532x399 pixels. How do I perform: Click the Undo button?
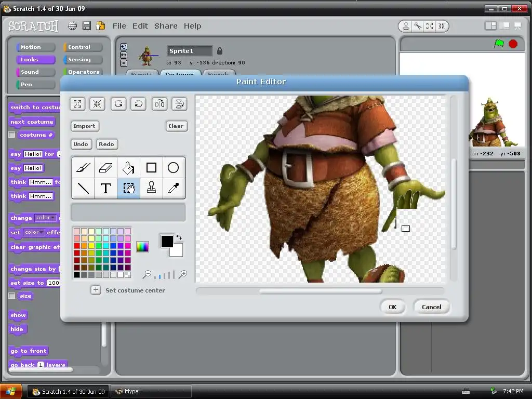pyautogui.click(x=81, y=144)
